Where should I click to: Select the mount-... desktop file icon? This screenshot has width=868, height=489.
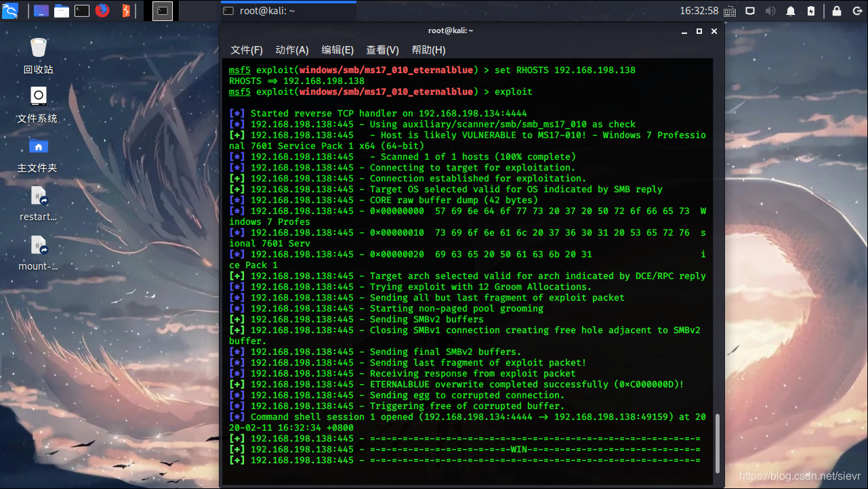[38, 253]
